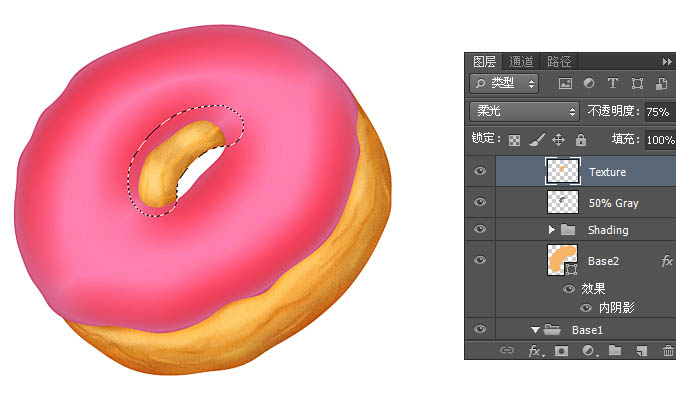
Task: Toggle visibility of 内阴影 effect
Action: click(x=585, y=308)
